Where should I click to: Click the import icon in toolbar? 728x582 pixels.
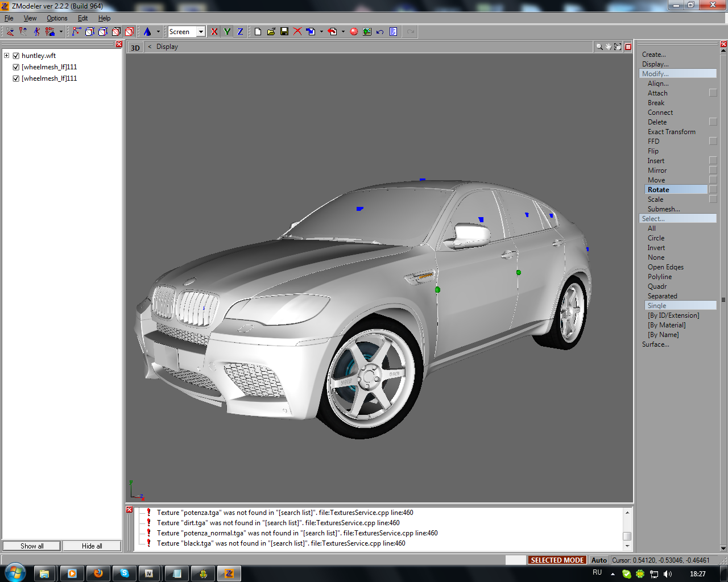[x=311, y=32]
